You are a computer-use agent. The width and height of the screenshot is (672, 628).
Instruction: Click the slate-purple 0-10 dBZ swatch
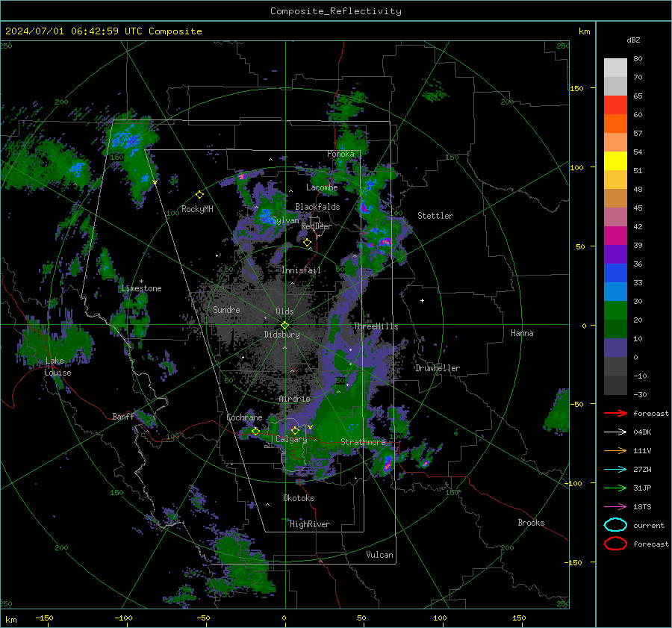615,347
